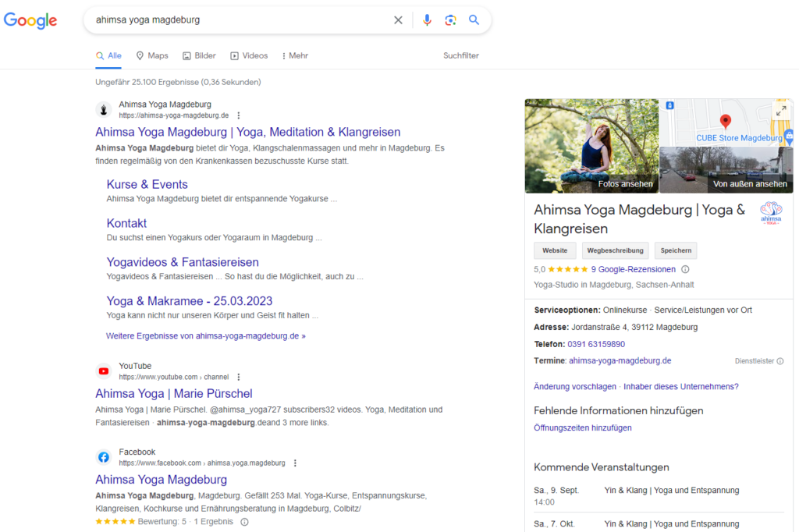Select the Alle tab
The width and height of the screenshot is (799, 532).
[109, 55]
